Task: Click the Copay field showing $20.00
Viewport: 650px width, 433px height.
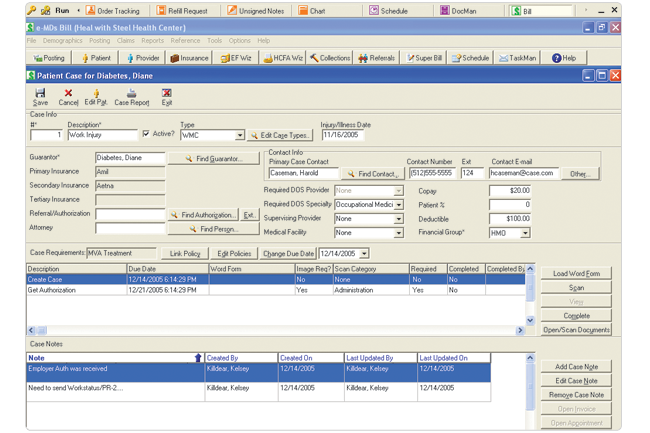Action: point(510,191)
